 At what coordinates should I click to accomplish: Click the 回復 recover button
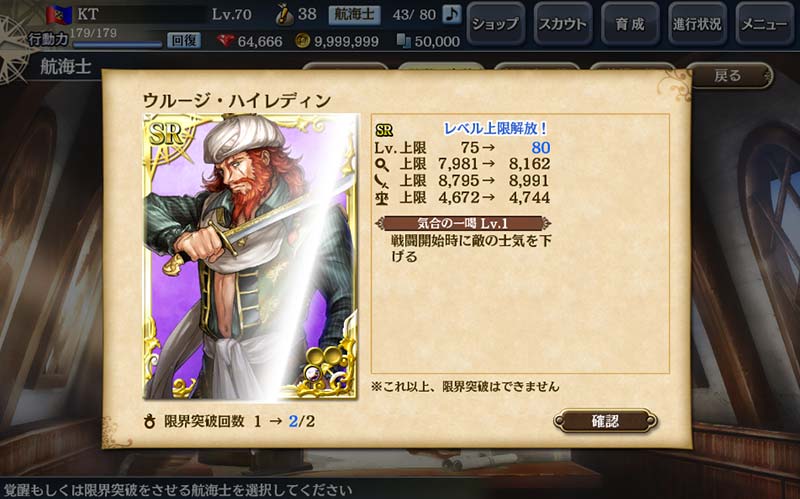tap(184, 40)
